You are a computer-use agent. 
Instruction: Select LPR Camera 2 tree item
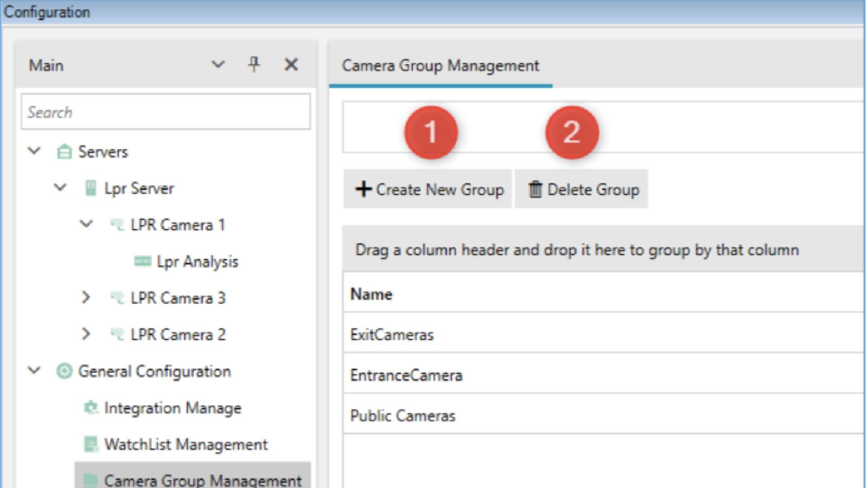(x=178, y=335)
